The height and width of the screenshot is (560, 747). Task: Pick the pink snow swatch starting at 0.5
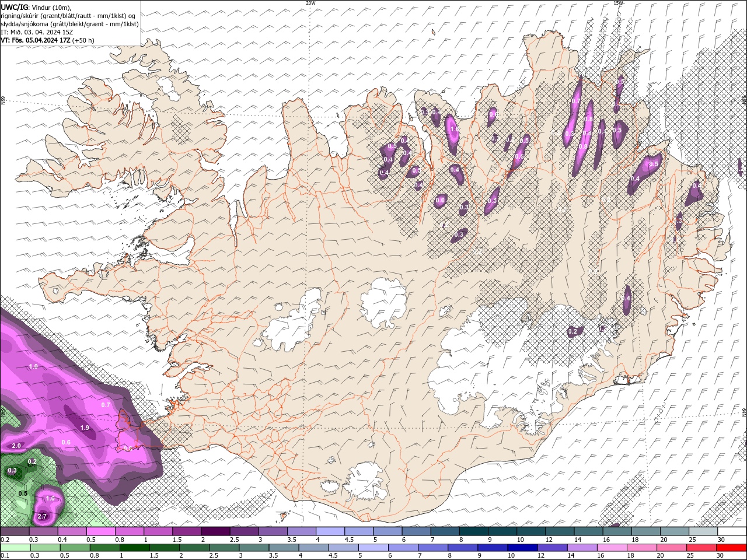point(100,531)
